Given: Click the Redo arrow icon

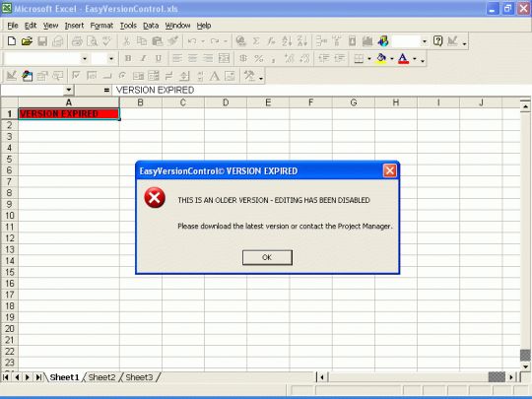Looking at the screenshot, I should (215, 41).
